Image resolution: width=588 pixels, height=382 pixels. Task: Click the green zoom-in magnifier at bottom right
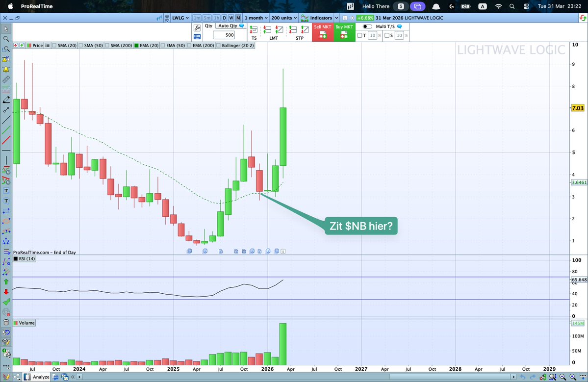573,377
